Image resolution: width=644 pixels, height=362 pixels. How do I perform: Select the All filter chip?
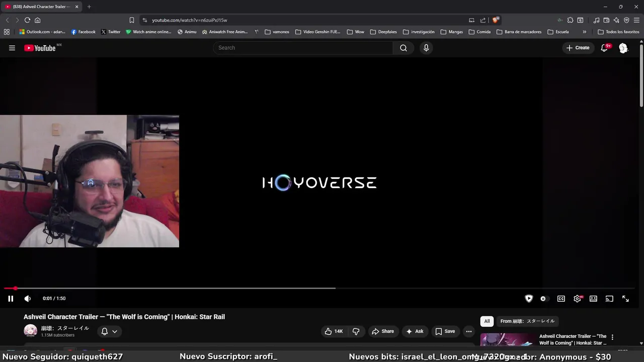click(487, 321)
